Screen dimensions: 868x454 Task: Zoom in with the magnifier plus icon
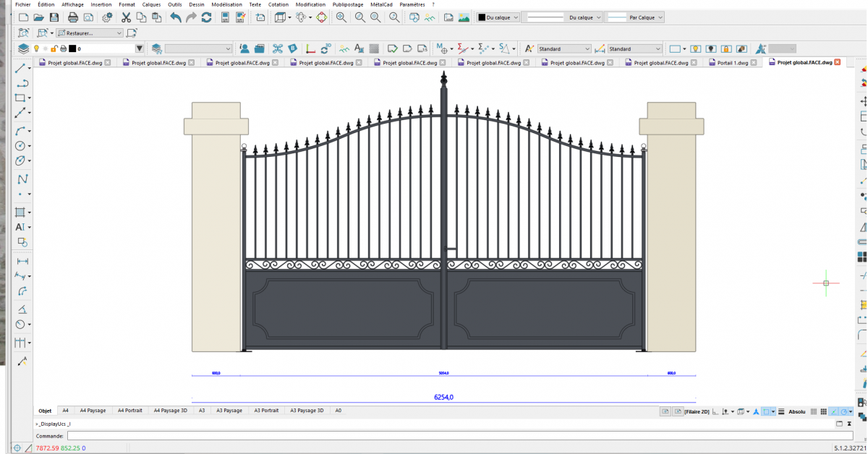341,17
